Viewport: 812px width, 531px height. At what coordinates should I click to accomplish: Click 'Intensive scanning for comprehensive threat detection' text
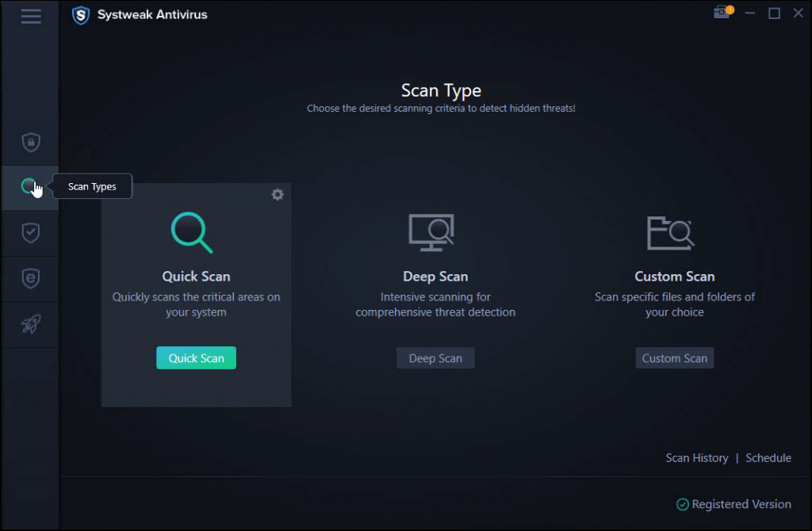tap(435, 304)
